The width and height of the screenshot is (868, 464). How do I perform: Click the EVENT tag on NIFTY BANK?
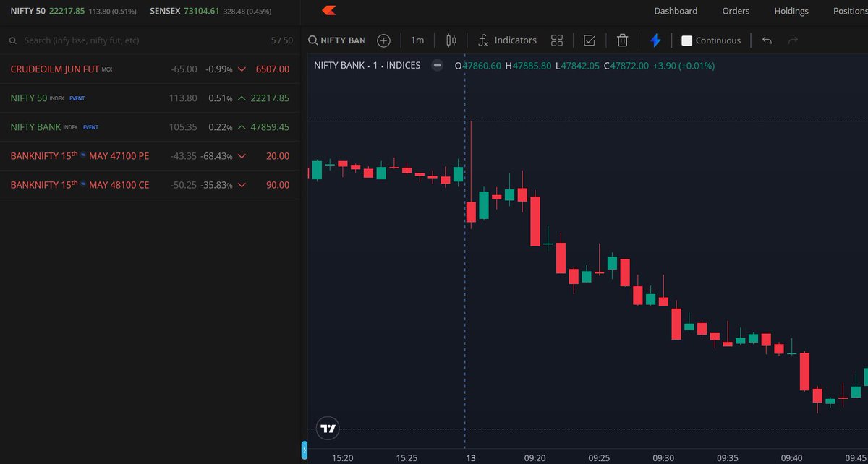(90, 127)
